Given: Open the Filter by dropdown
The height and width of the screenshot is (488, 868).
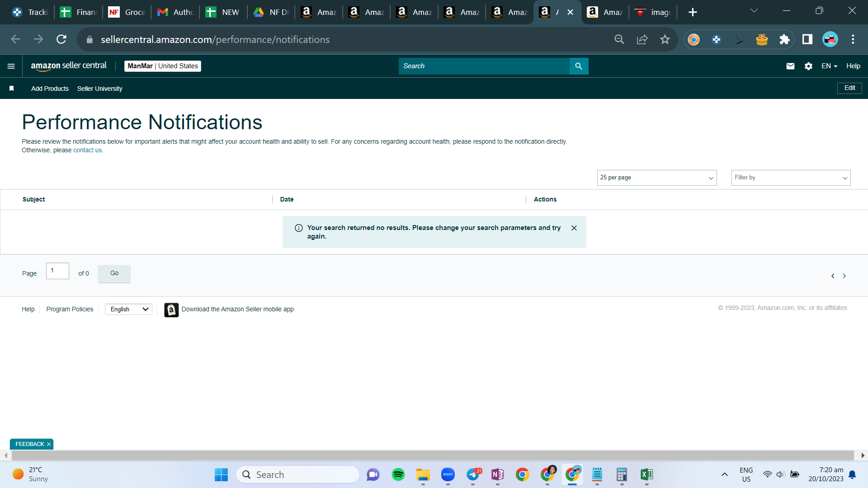Looking at the screenshot, I should tap(791, 178).
